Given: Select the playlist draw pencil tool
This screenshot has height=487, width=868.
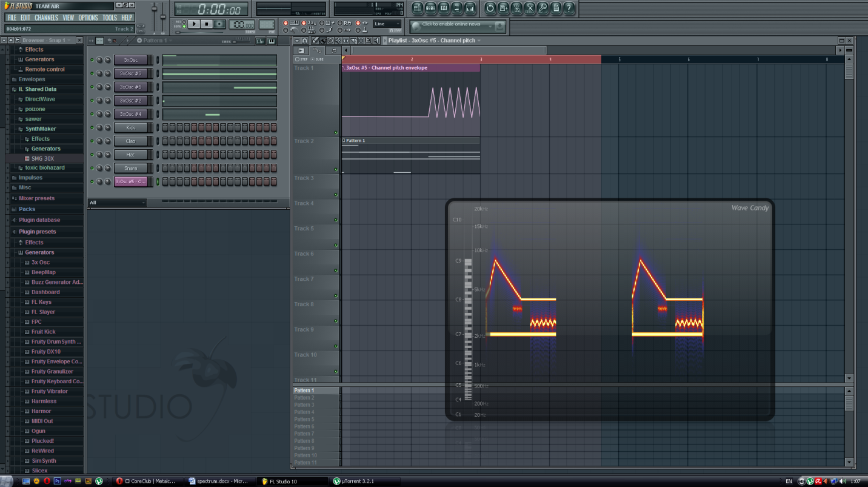Looking at the screenshot, I should click(315, 41).
